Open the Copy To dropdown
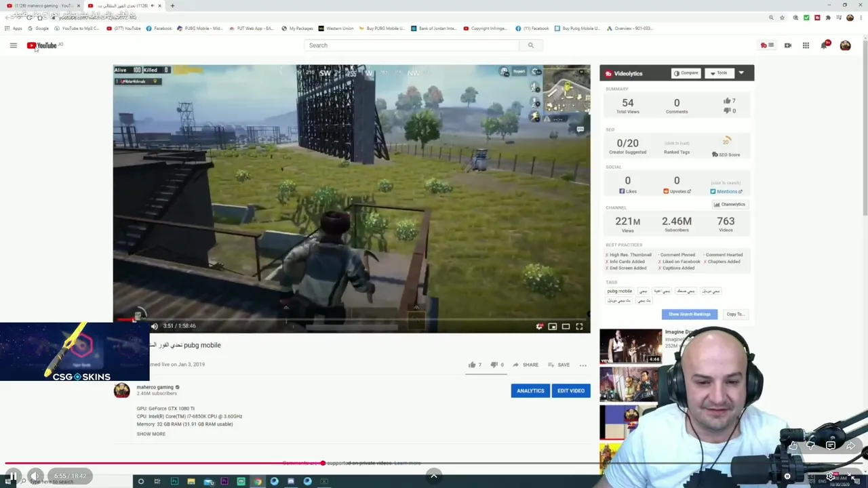Viewport: 868px width, 488px height. pyautogui.click(x=736, y=314)
